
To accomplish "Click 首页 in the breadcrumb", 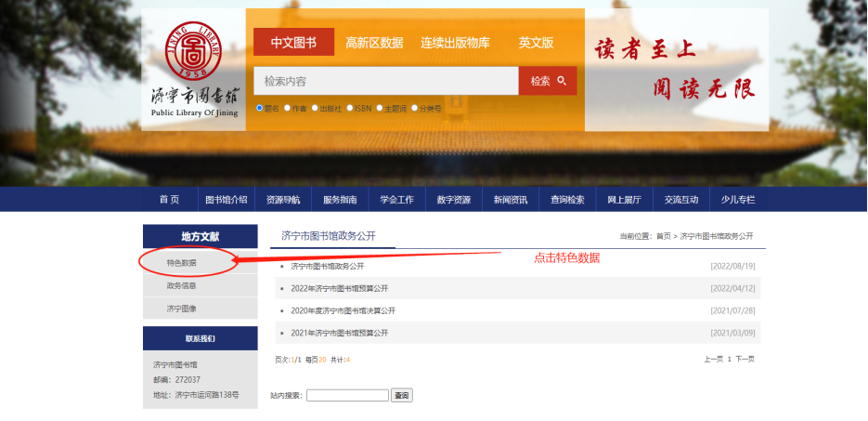I will coord(663,236).
